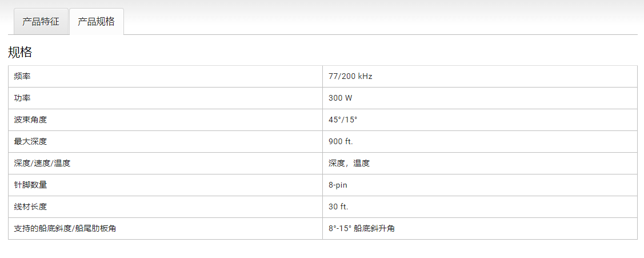Image resolution: width=644 pixels, height=258 pixels.
Task: Select the 300 W power value
Action: pos(341,98)
